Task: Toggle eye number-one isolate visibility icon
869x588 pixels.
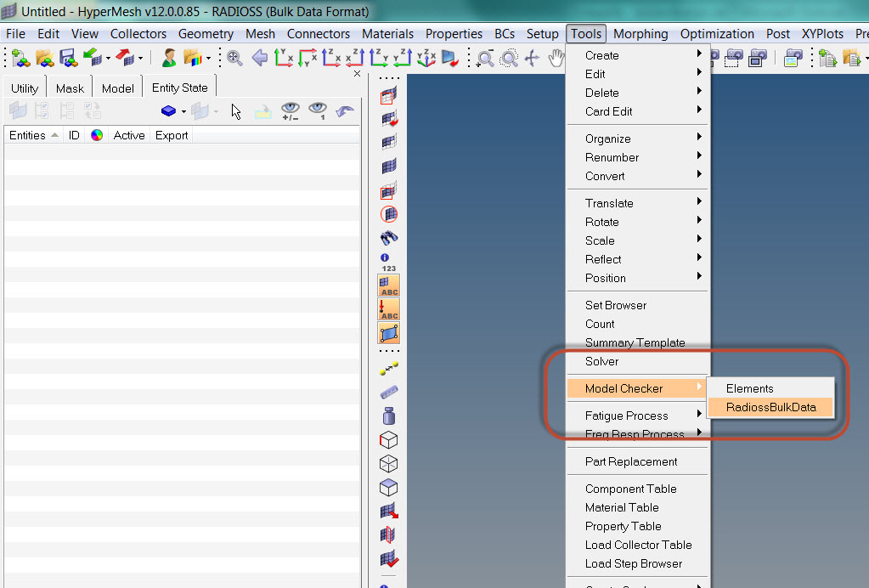Action: click(318, 110)
